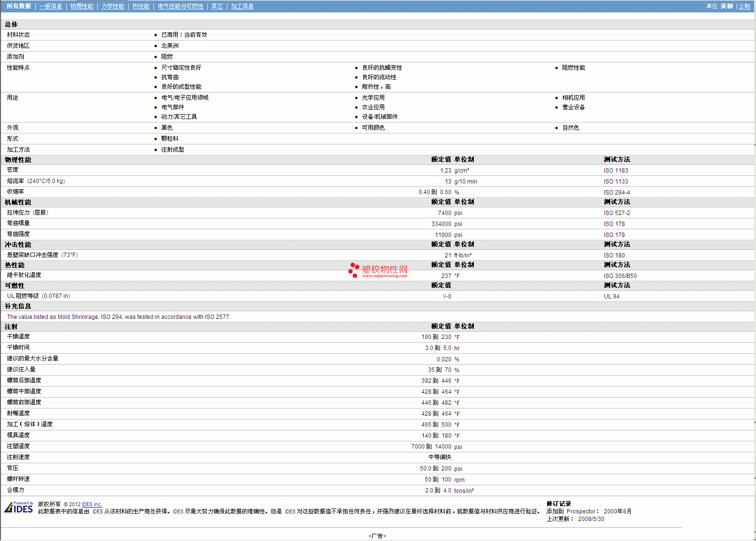The height and width of the screenshot is (541, 756).
Task: Click the 黑色 appearance value
Action: [167, 128]
